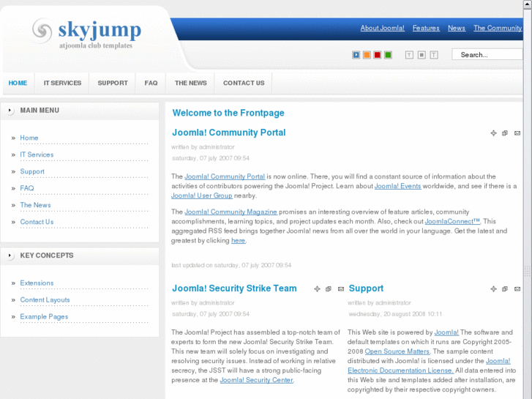Viewport: 532px width, 399px height.
Task: Follow the Open Source Matters link
Action: click(397, 351)
